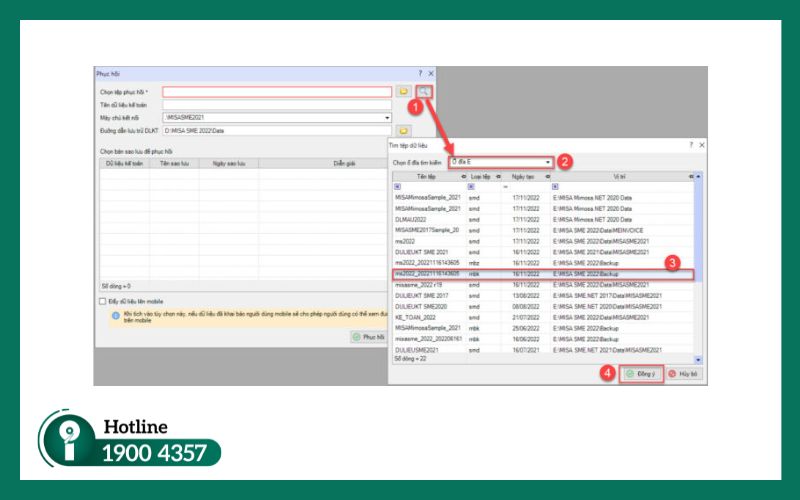This screenshot has width=800, height=500.
Task: Browse folder icon beside Đường dẫn lưu trữ DLKT
Action: (x=404, y=131)
